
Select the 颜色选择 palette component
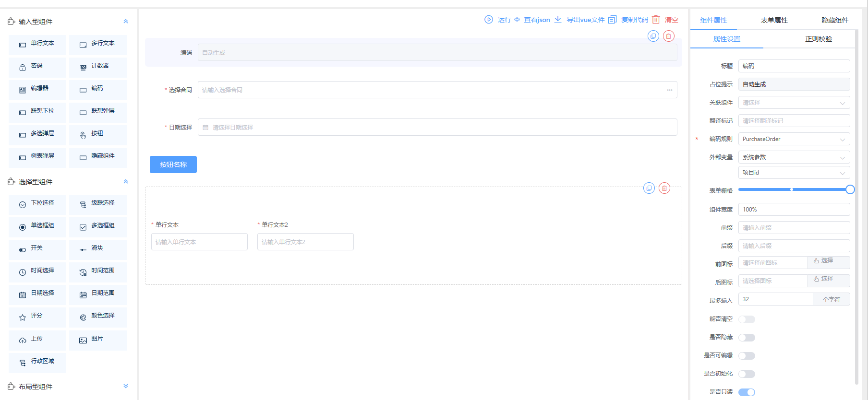tap(98, 317)
